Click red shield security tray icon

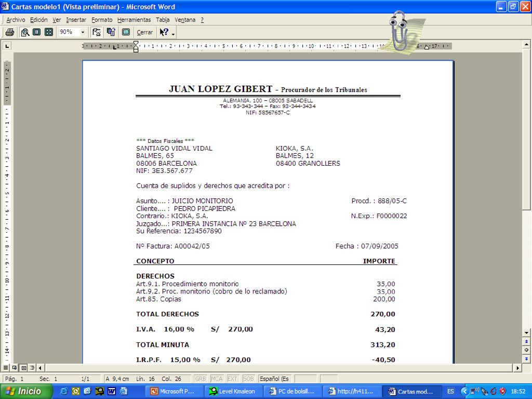click(x=502, y=391)
